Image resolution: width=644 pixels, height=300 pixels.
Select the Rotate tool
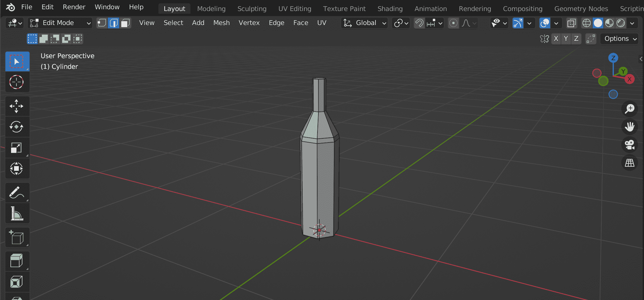coord(17,127)
